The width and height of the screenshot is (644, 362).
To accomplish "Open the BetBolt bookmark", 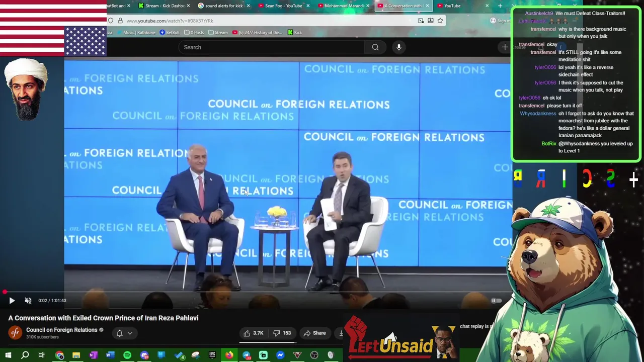I will 170,33.
